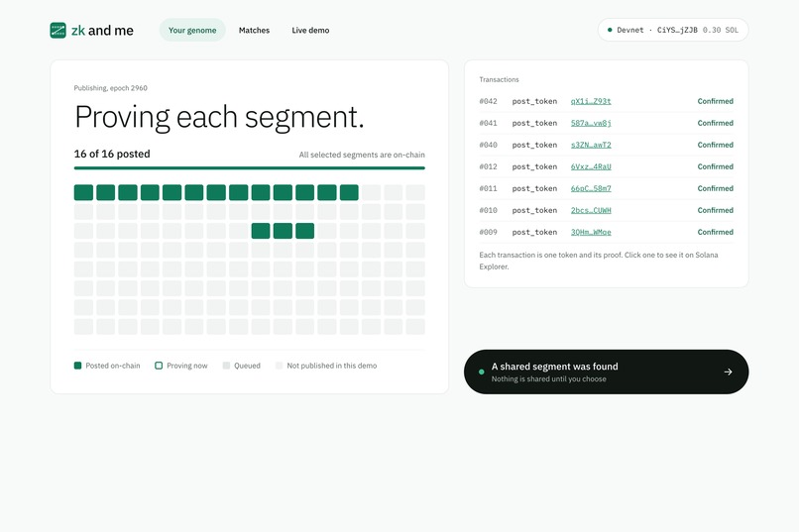
Task: Go to the Live demo tab
Action: coord(310,30)
